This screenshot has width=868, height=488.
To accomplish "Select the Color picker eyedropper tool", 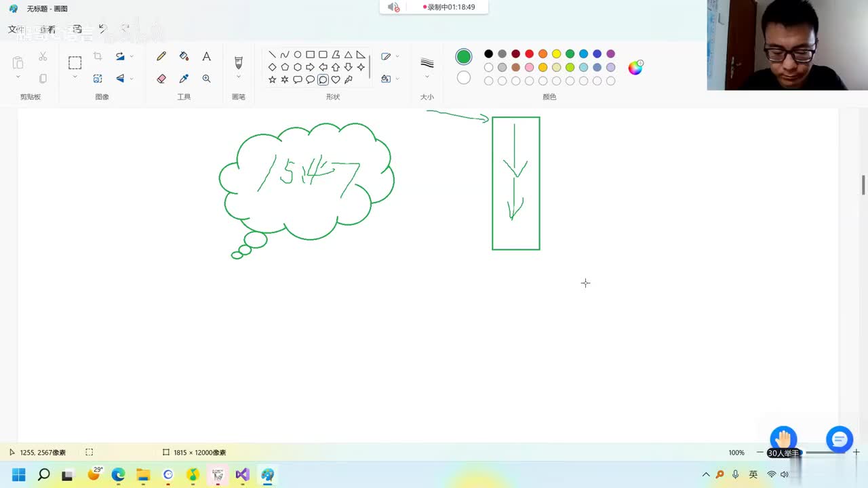I will coord(184,79).
